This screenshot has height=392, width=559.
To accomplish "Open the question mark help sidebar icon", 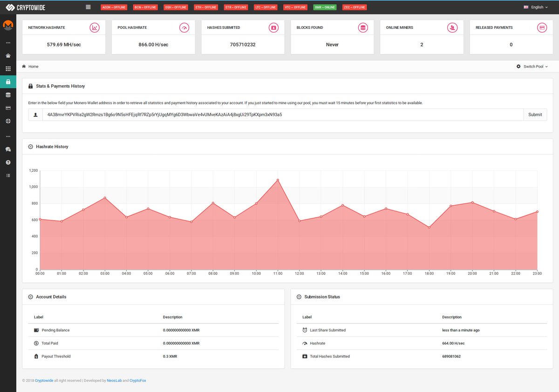I will (x=8, y=162).
